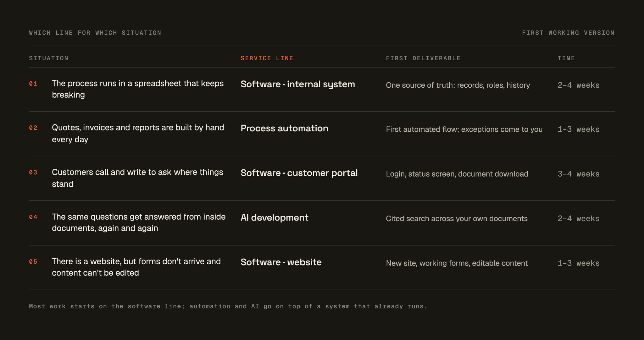
Task: Click the '2-4 weeks' time for AI development
Action: [x=579, y=219]
